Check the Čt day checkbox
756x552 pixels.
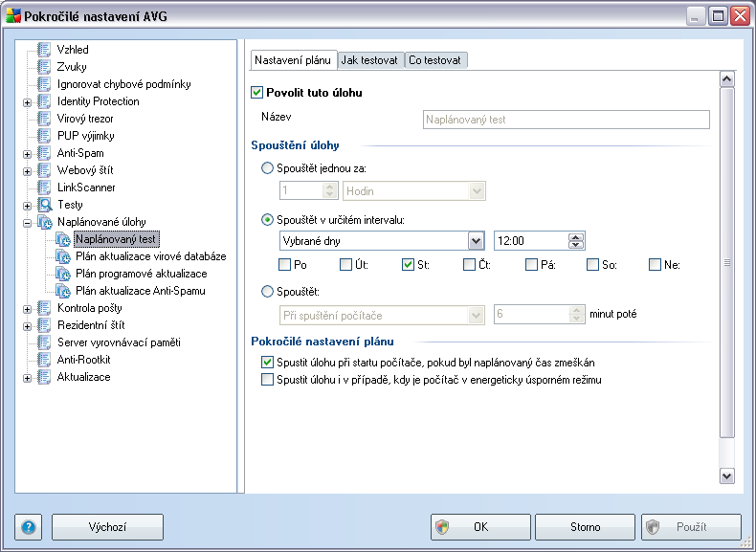pos(469,265)
